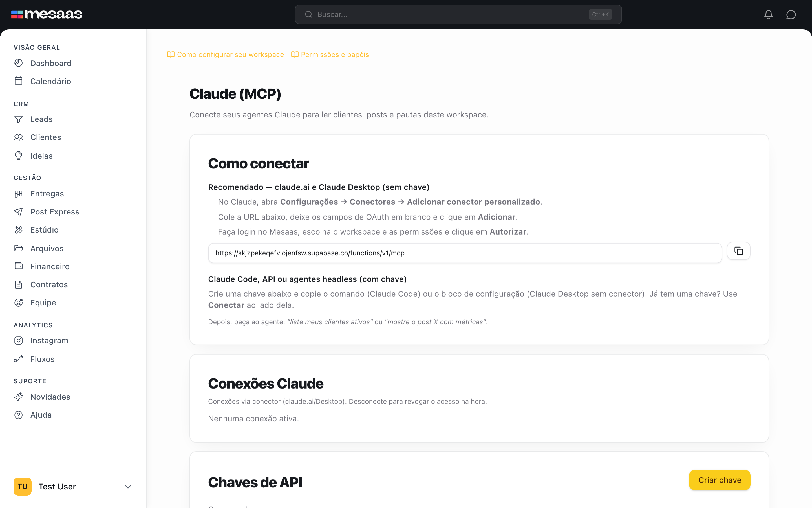Click the Leads funnel icon
This screenshot has width=812, height=508.
pyautogui.click(x=18, y=119)
